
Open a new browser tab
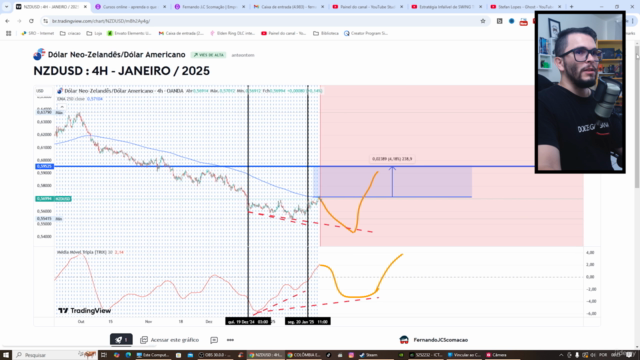571,7
